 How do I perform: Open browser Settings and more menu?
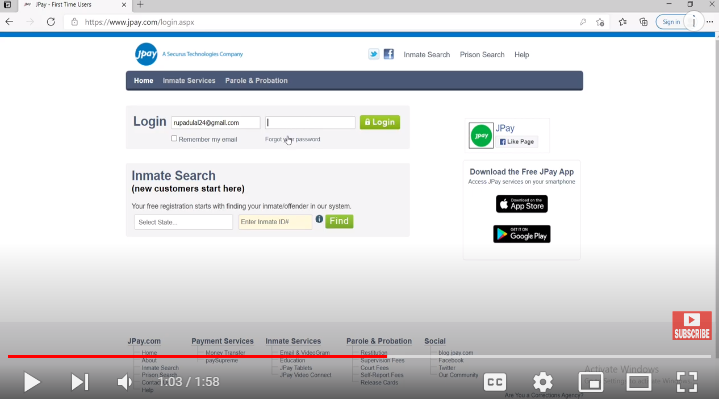[x=710, y=22]
